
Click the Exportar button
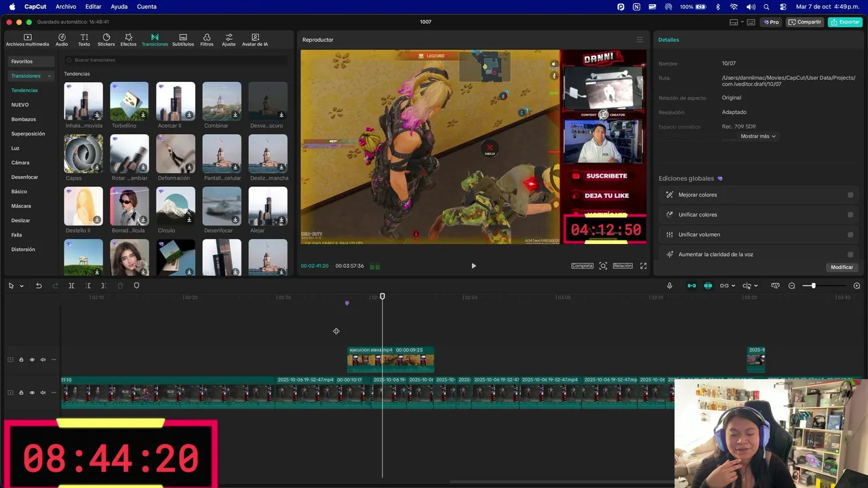845,22
